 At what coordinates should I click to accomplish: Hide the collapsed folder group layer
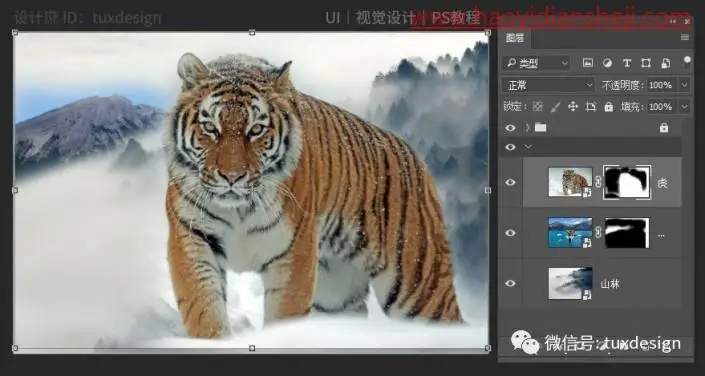coord(510,128)
